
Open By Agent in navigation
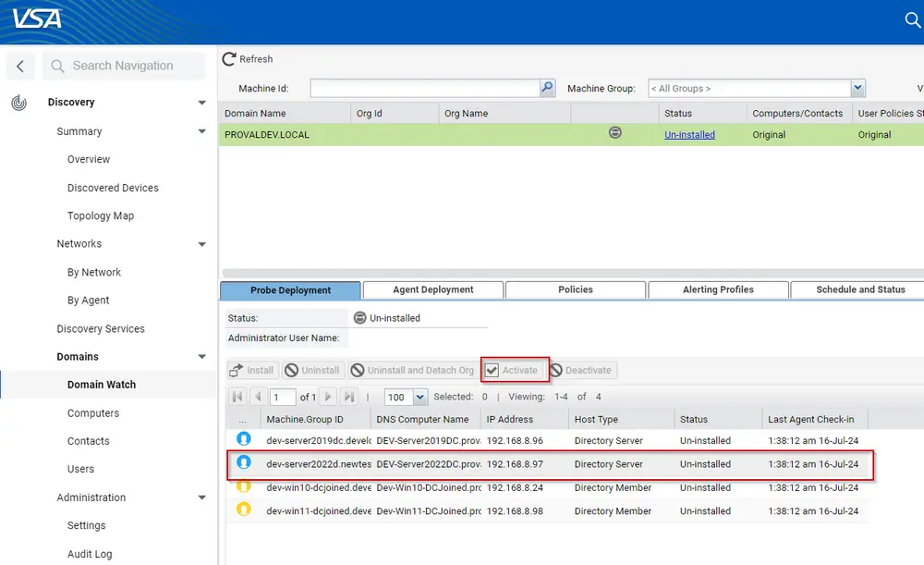click(88, 301)
